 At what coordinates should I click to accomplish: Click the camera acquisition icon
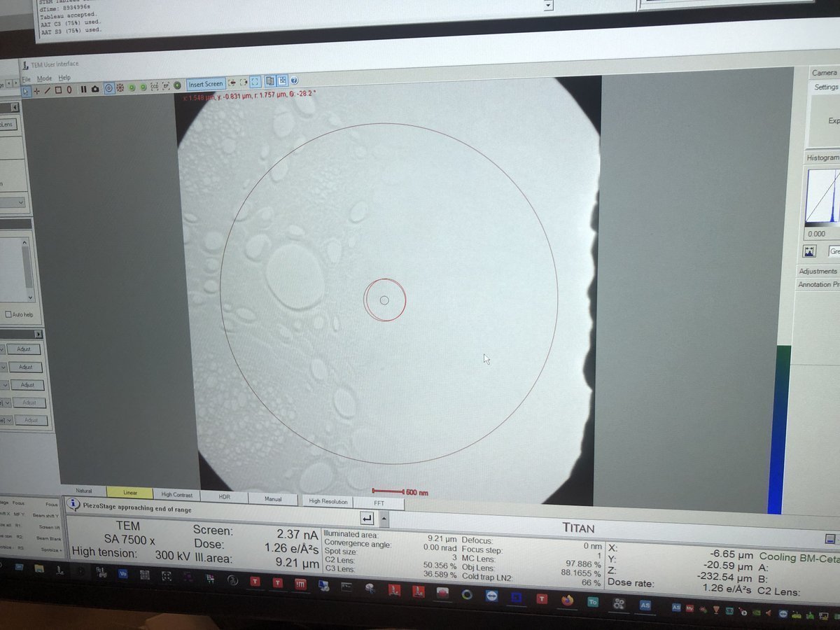(94, 89)
